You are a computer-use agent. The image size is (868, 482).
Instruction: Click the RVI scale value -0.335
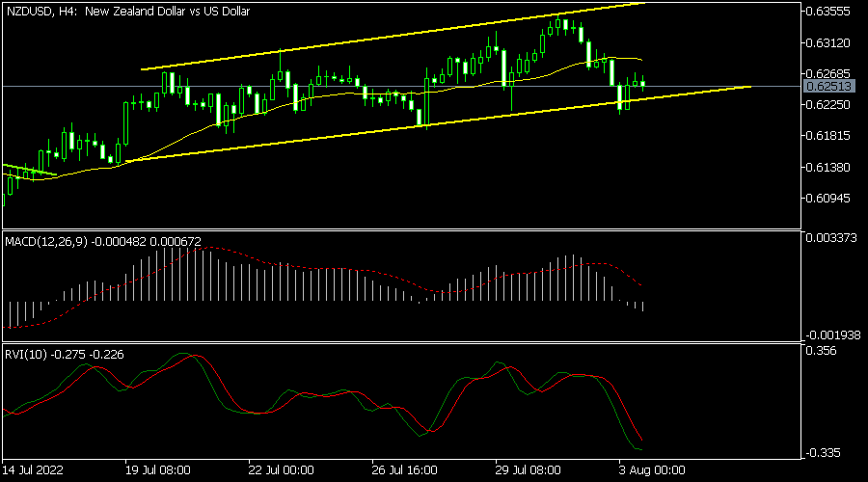click(824, 453)
